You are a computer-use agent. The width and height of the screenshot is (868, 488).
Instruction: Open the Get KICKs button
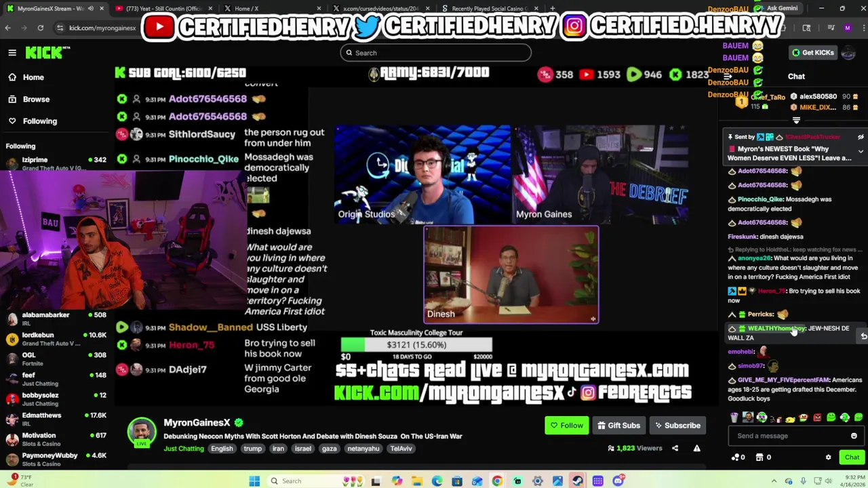pyautogui.click(x=813, y=53)
